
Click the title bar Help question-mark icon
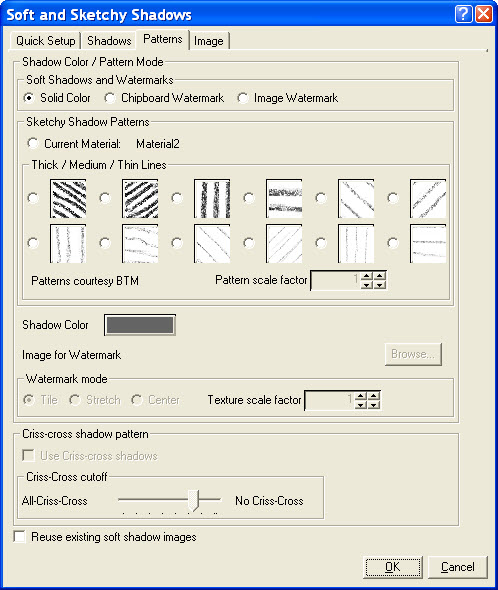(x=463, y=14)
